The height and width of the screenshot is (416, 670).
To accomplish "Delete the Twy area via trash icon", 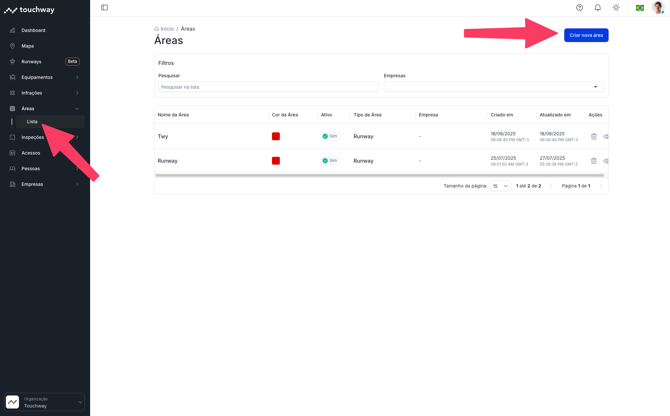I will point(594,136).
